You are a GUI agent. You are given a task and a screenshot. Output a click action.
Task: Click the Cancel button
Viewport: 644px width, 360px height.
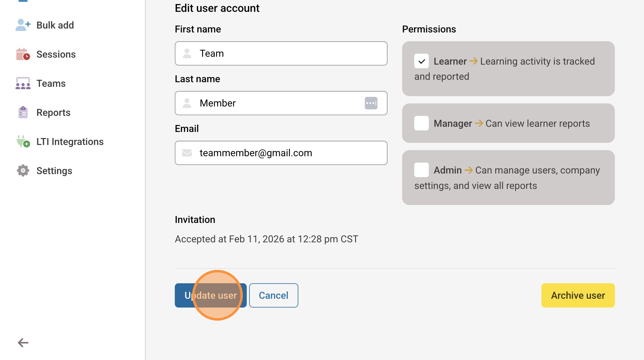273,295
